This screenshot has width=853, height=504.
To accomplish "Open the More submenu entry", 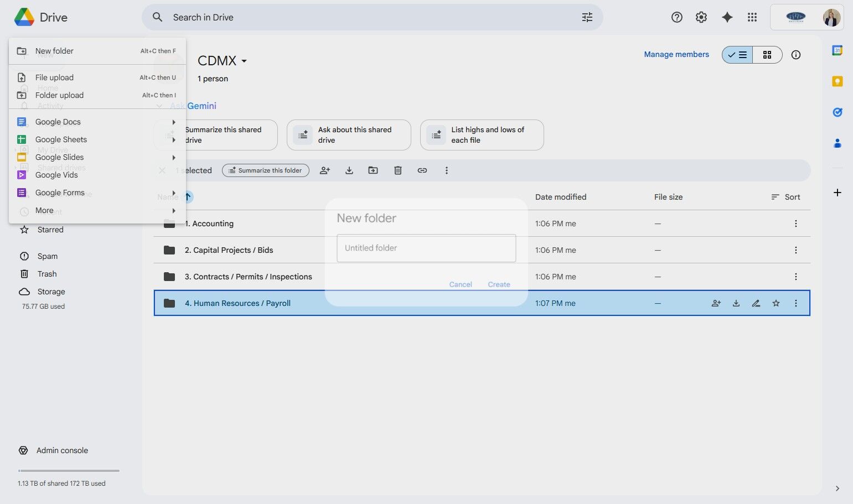I will pyautogui.click(x=97, y=210).
